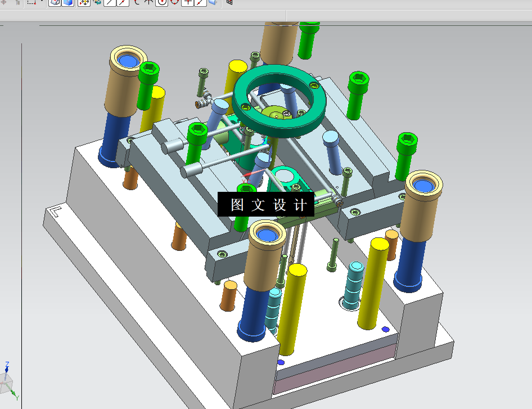Toggle the End Point snap option

click(x=110, y=2)
